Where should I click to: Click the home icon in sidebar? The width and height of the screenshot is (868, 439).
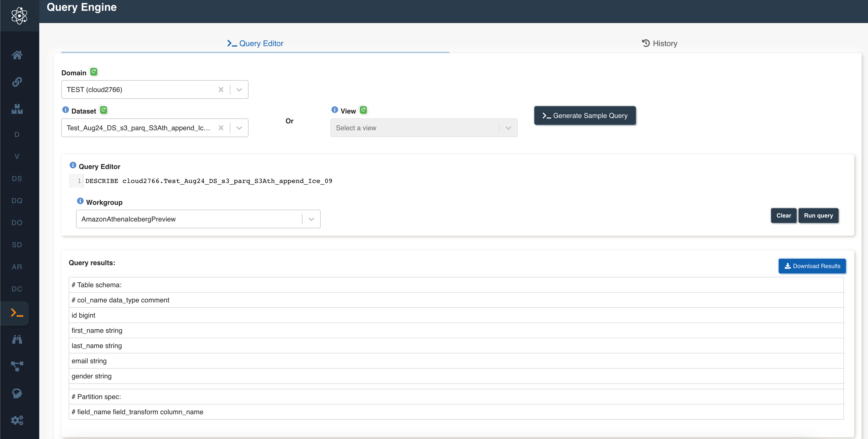[17, 55]
